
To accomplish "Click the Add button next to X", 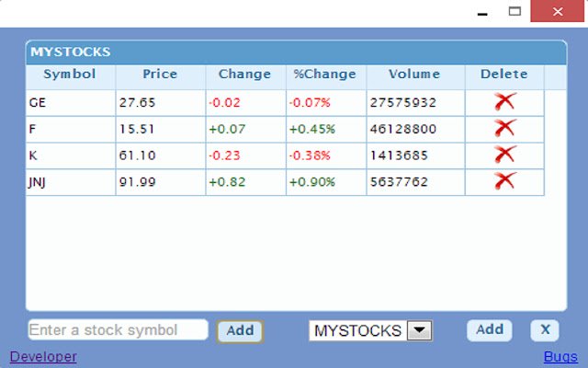I will (490, 330).
